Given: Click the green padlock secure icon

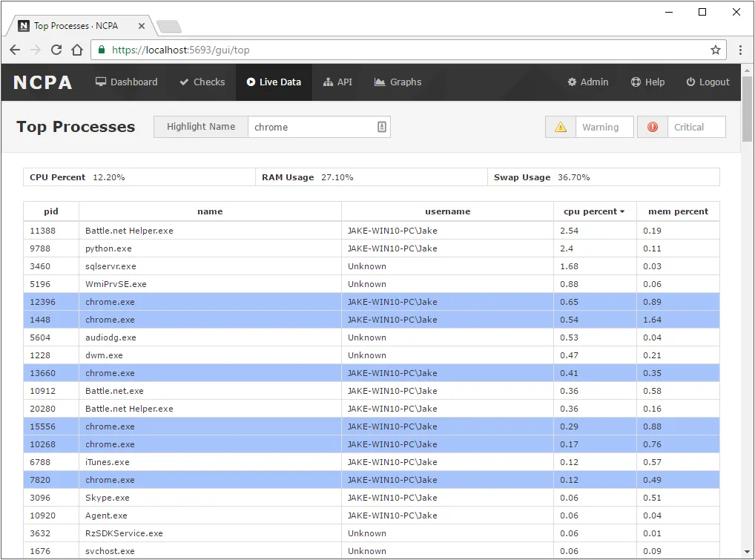Looking at the screenshot, I should pyautogui.click(x=102, y=50).
